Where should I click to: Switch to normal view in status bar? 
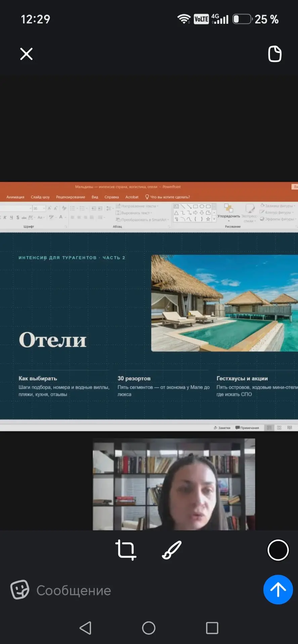tap(269, 428)
